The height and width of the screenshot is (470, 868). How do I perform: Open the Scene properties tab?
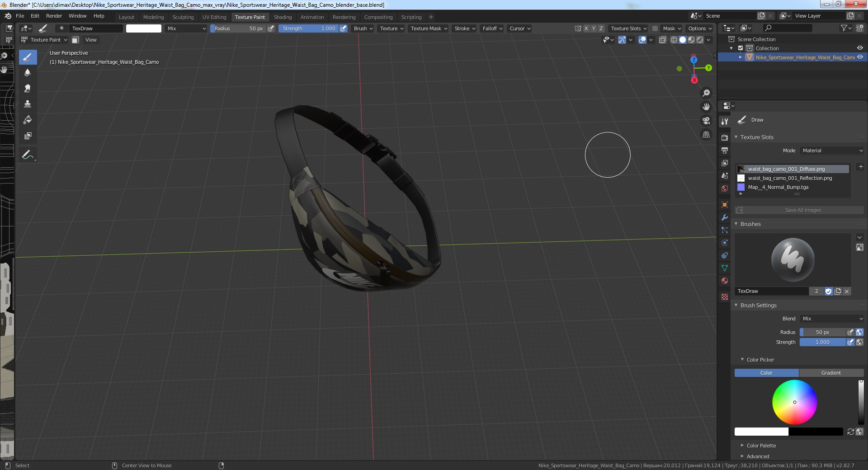pyautogui.click(x=725, y=175)
